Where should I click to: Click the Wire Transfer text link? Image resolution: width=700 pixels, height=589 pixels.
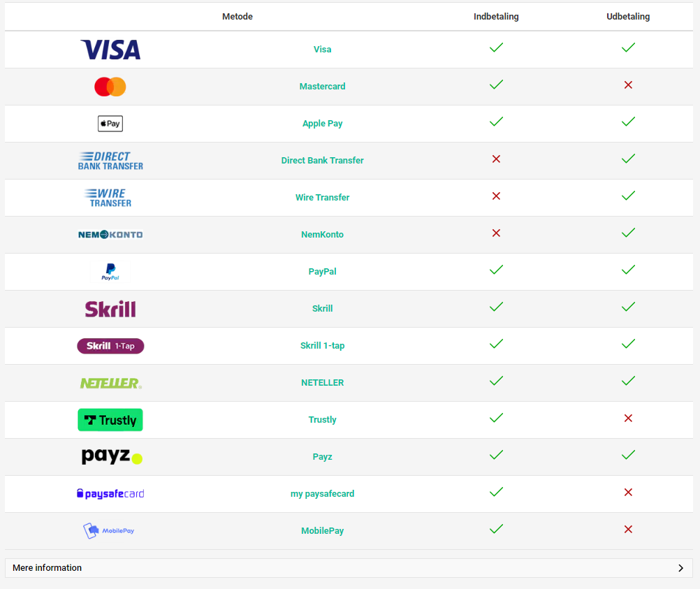(322, 197)
